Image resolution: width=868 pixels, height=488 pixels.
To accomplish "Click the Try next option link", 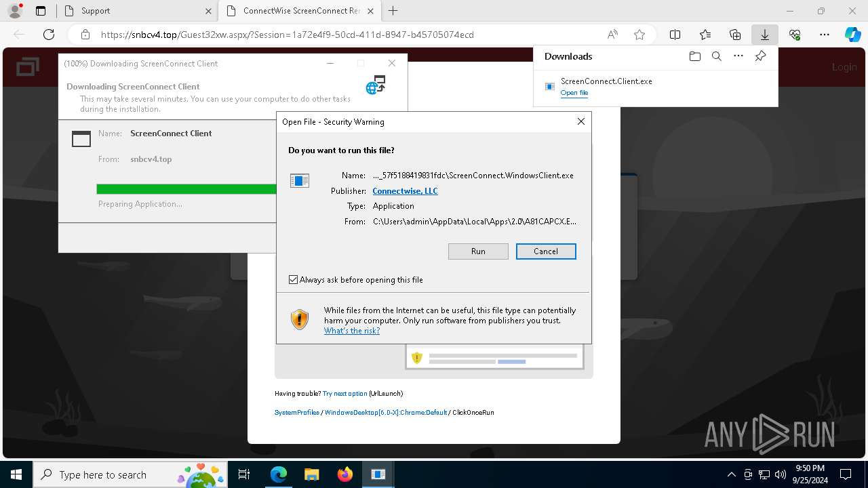I will (x=345, y=393).
